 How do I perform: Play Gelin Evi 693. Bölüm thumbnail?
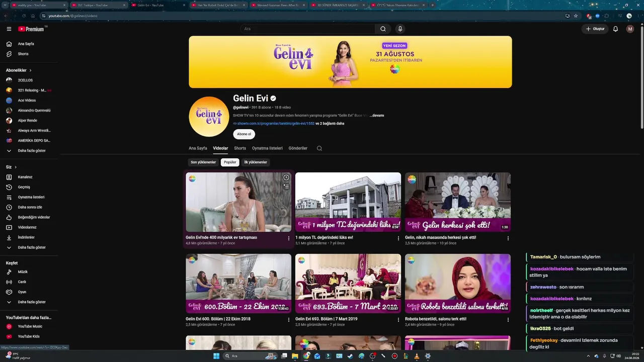(x=348, y=284)
